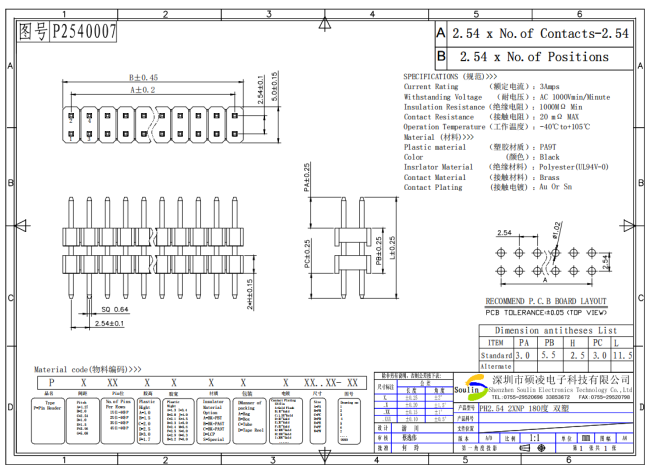Screen dimensions: 650x469
Task: Click the top view connector drawing
Action: pyautogui.click(x=150, y=120)
